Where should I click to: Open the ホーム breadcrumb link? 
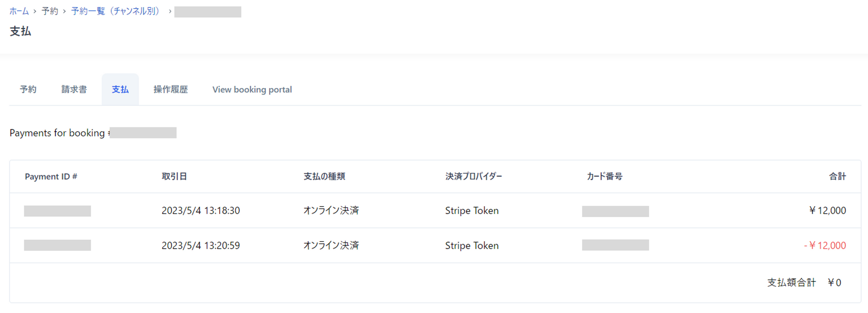coord(19,11)
